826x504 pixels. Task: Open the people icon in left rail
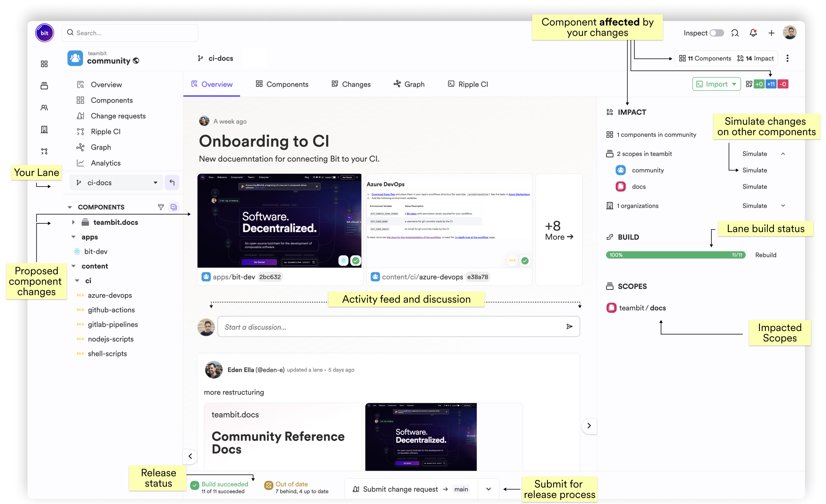point(44,108)
